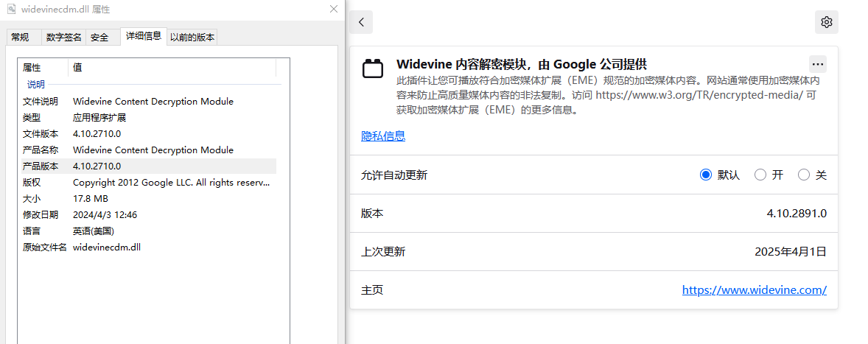Click the Widevine plugin icon
This screenshot has height=344, width=868.
373,69
